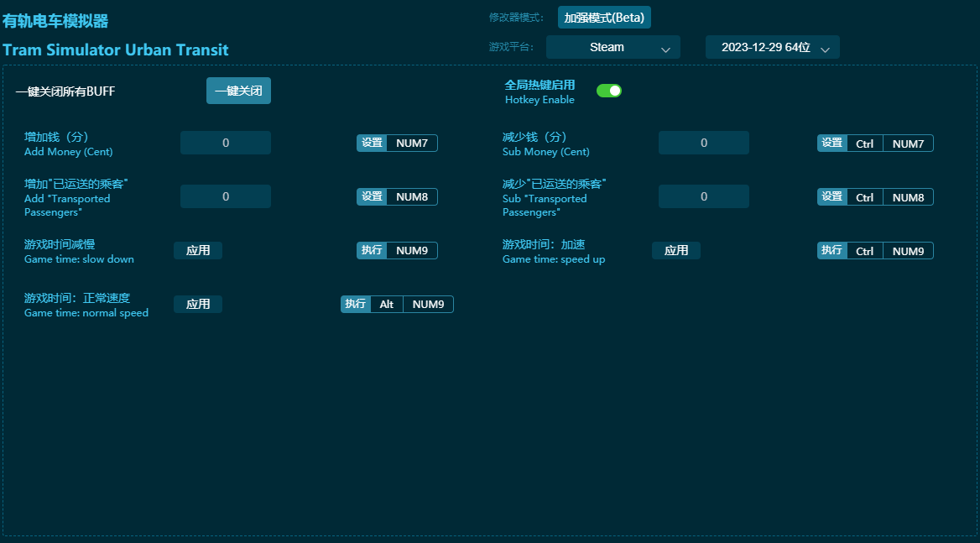Focus the Sub Transported Passengers input

click(x=703, y=196)
